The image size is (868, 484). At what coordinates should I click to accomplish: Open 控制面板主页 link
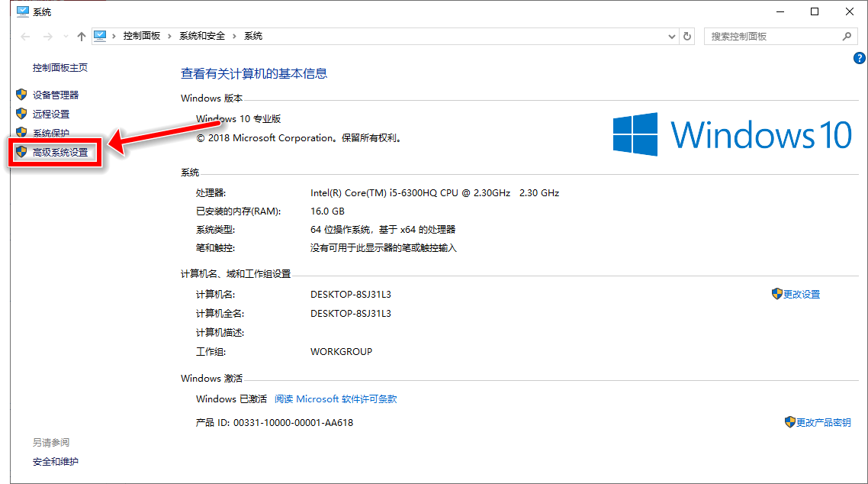click(x=59, y=67)
